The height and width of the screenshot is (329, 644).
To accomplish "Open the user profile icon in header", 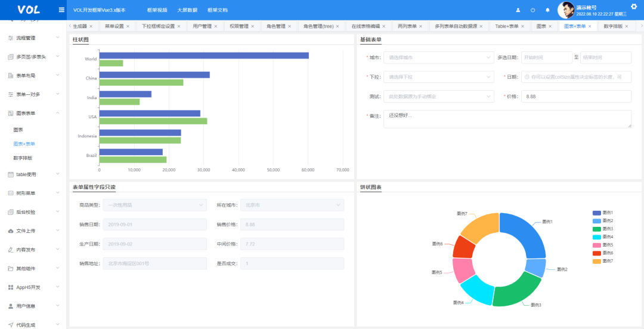I will (x=518, y=10).
